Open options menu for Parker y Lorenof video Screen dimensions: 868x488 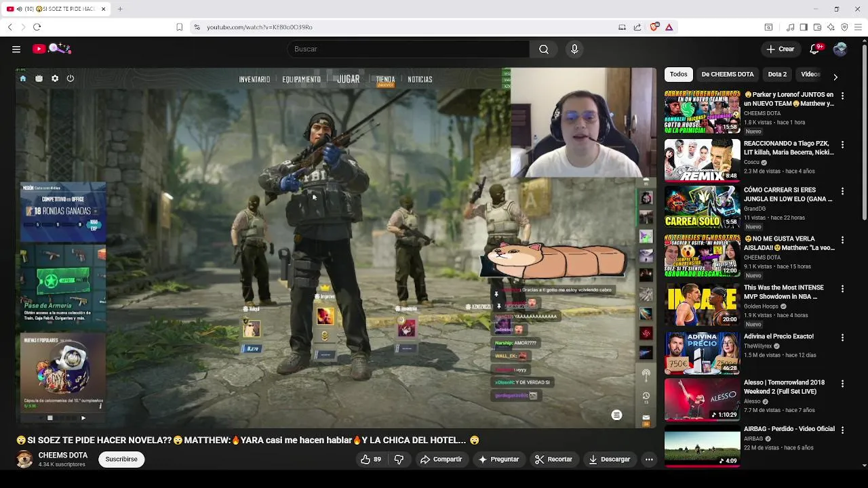click(842, 96)
